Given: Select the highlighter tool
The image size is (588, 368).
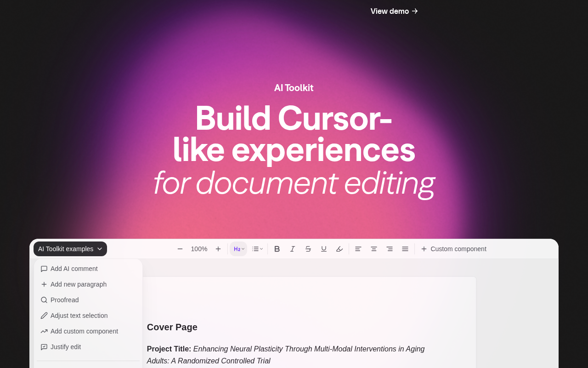Looking at the screenshot, I should [x=339, y=249].
